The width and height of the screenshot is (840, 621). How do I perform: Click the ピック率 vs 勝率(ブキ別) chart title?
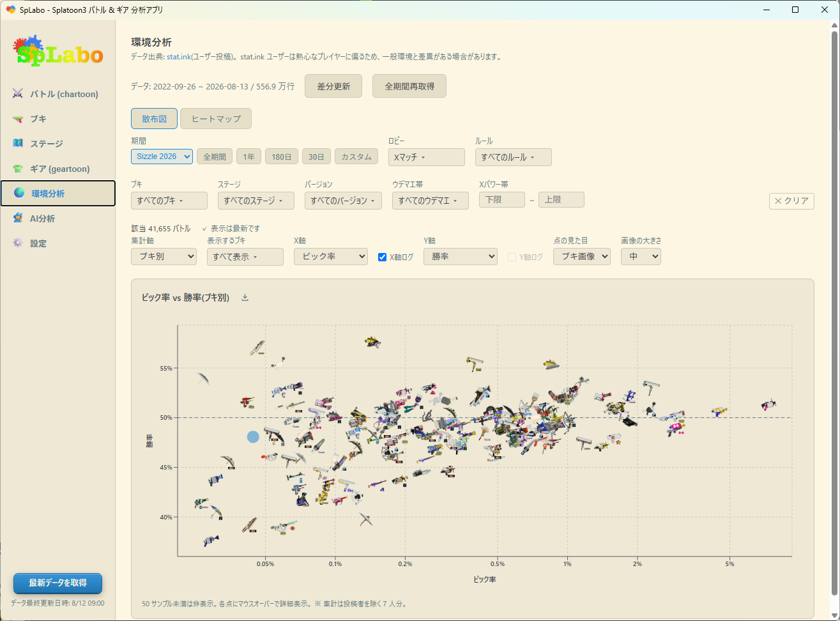[x=185, y=298]
